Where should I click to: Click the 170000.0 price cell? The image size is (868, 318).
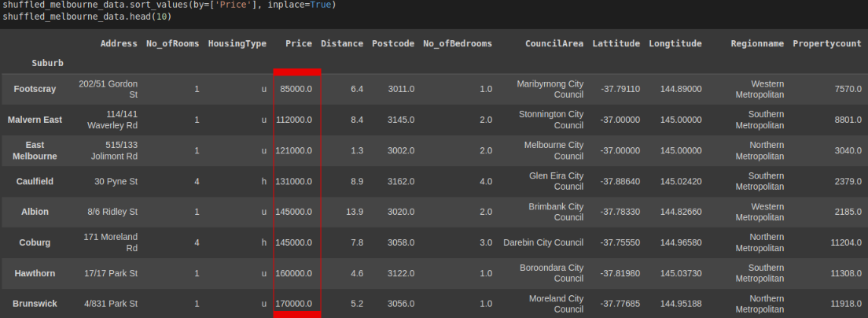click(x=293, y=304)
